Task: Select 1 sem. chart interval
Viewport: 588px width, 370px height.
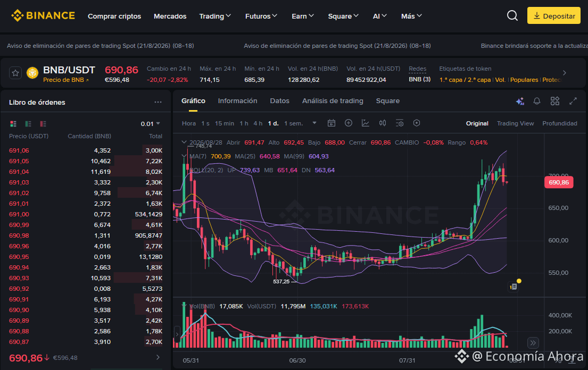Action: point(293,123)
